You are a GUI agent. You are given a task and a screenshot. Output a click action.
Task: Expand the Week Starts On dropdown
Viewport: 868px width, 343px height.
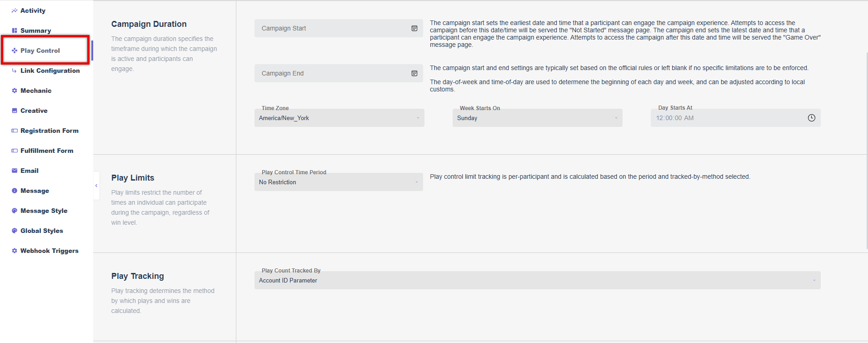pyautogui.click(x=538, y=118)
